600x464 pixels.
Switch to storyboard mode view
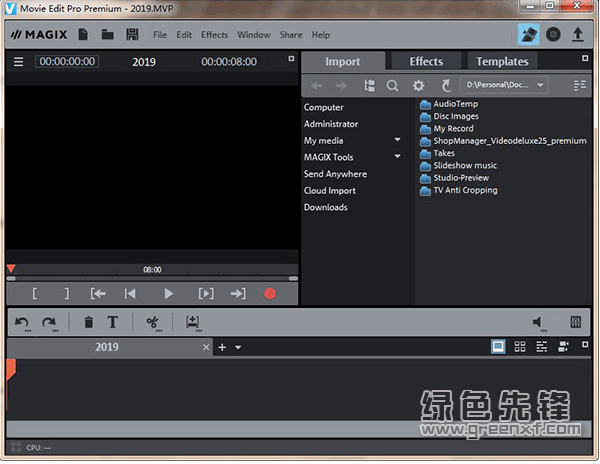tap(498, 347)
